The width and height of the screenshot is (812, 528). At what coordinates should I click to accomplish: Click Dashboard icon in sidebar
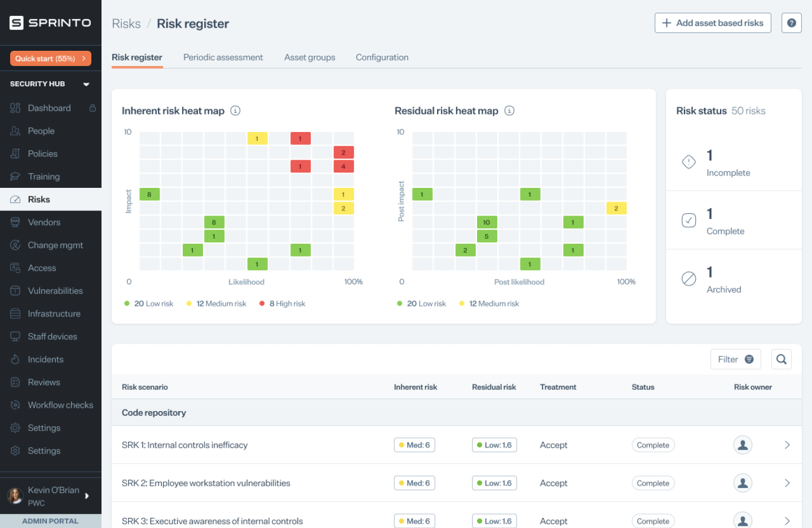pyautogui.click(x=15, y=108)
